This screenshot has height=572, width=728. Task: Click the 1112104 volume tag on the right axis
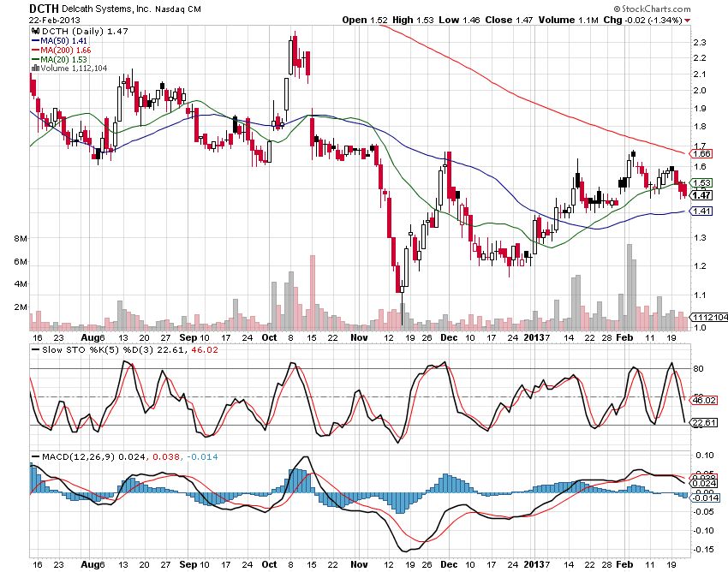pyautogui.click(x=710, y=317)
